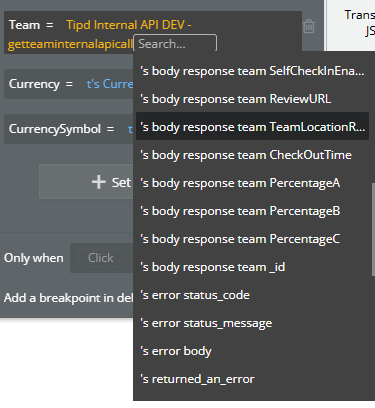Delete the Team field with trash icon
The height and width of the screenshot is (408, 375).
coord(309,26)
